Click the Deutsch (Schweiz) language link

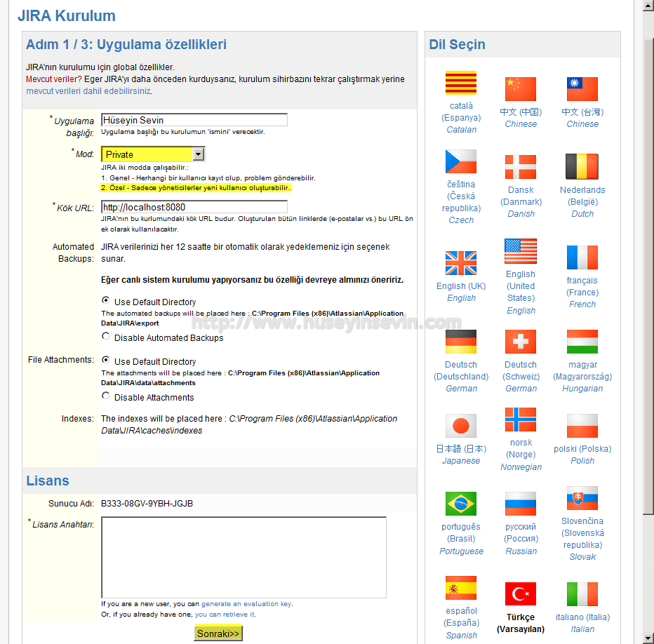tap(521, 371)
